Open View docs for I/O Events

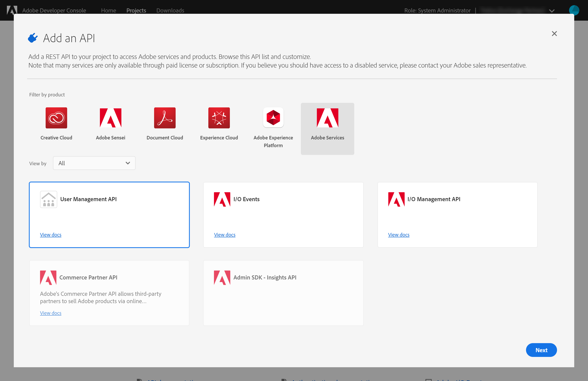click(224, 234)
